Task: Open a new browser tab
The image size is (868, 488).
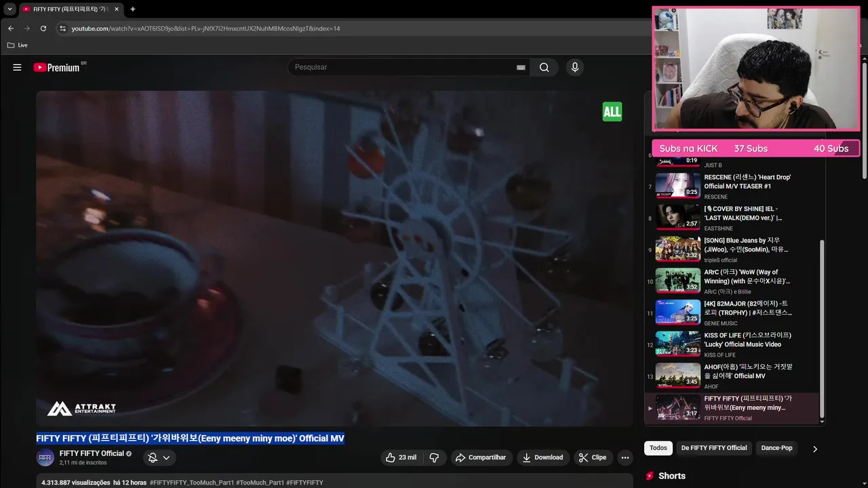Action: pos(132,9)
